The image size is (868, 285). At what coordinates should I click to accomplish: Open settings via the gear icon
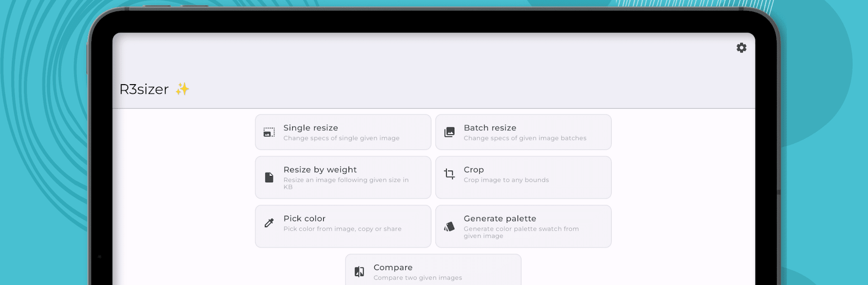coord(741,47)
